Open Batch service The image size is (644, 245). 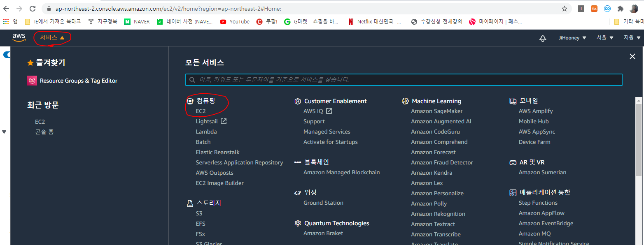(203, 142)
